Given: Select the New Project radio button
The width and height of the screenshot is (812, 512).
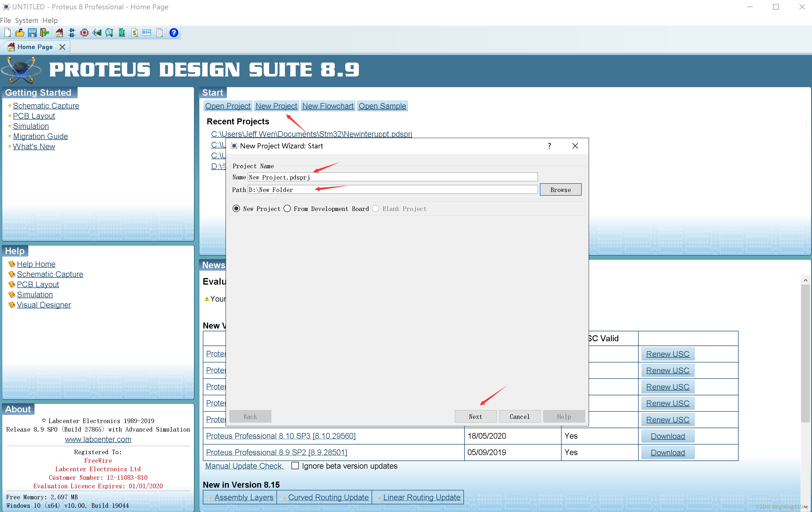Looking at the screenshot, I should 236,209.
